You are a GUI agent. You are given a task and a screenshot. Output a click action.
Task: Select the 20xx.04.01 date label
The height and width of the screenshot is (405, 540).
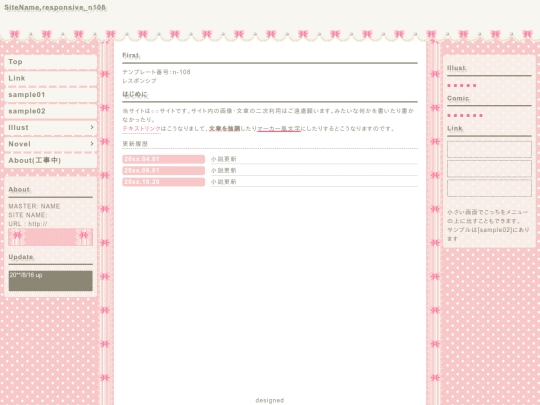pos(164,159)
